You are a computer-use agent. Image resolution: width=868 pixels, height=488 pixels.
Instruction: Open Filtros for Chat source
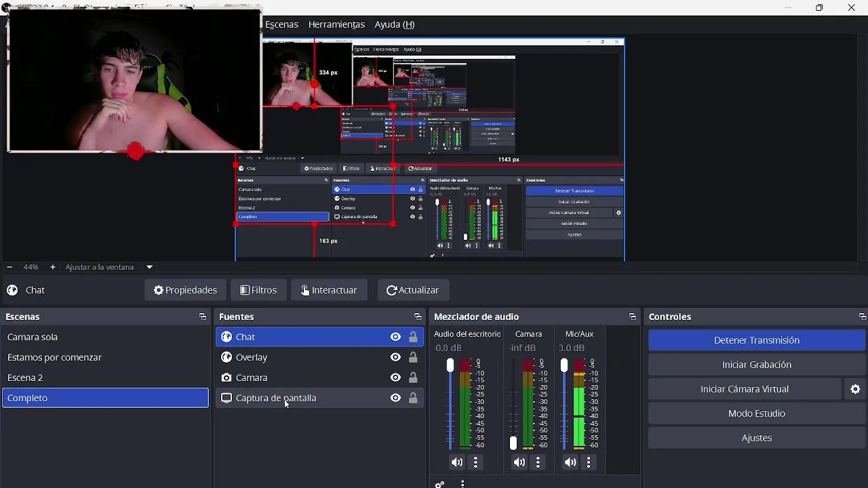pos(258,290)
